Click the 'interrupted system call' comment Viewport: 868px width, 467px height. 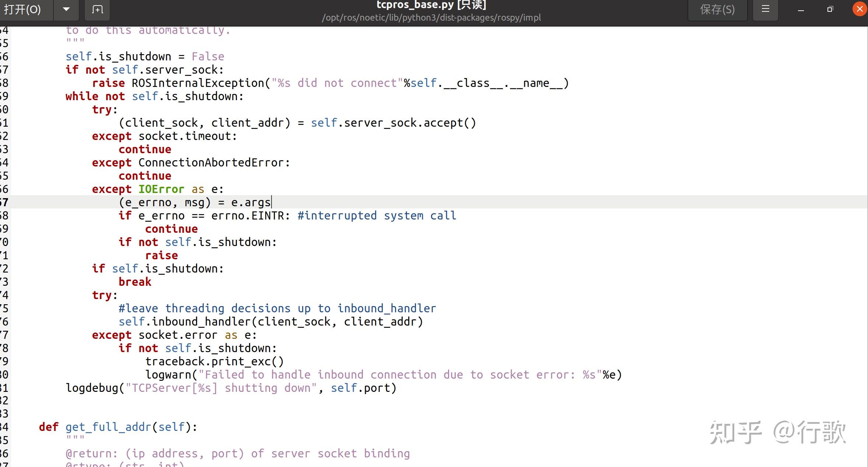point(377,215)
